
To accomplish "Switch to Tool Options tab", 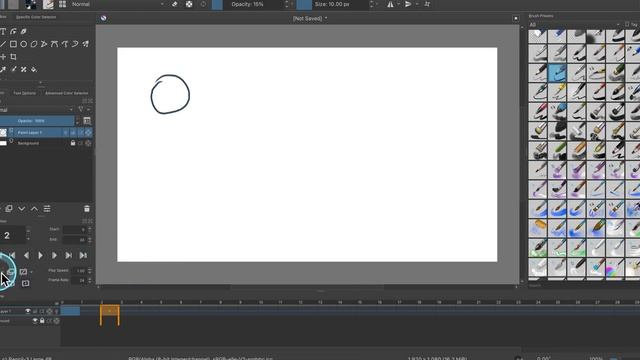I will pyautogui.click(x=24, y=93).
